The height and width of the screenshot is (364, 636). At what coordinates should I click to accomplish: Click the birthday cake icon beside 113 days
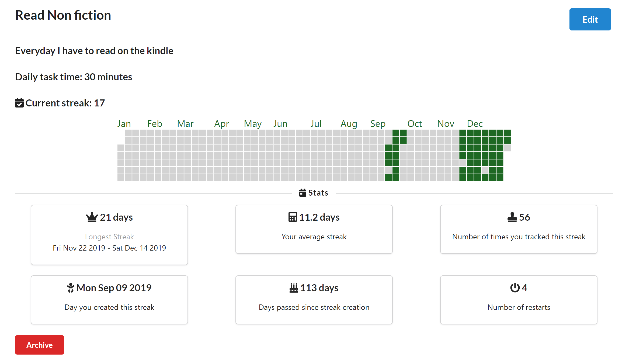pyautogui.click(x=294, y=288)
